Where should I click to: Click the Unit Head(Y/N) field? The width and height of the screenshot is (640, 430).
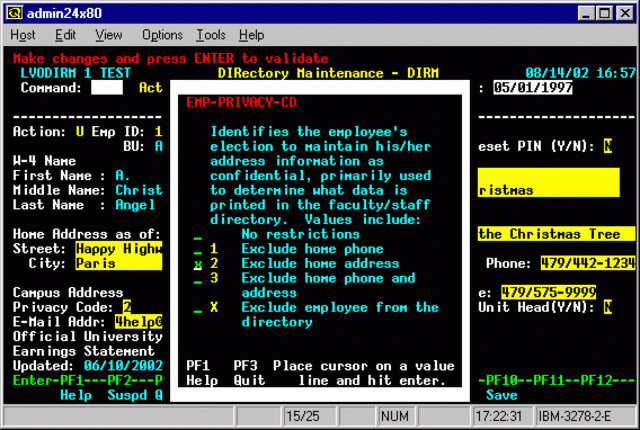[x=608, y=307]
